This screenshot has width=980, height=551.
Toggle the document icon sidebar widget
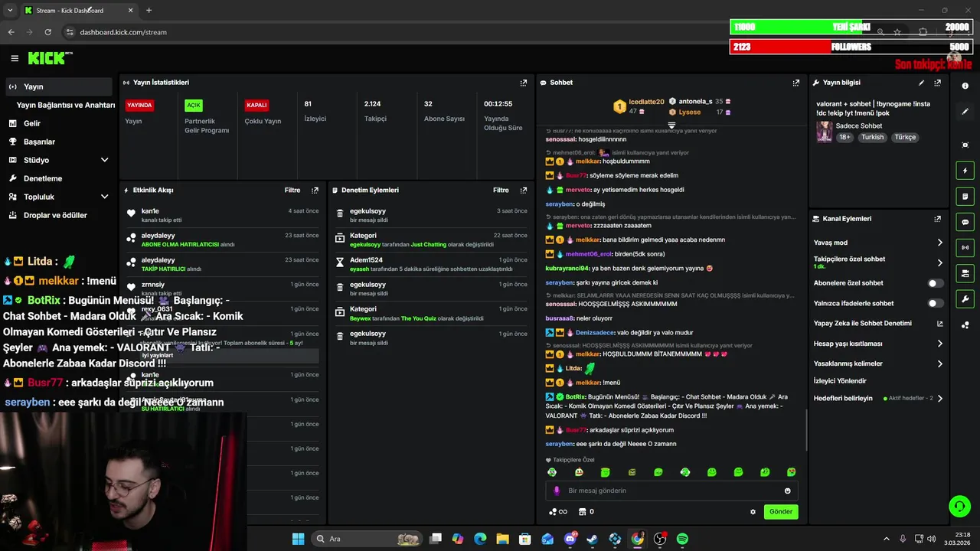[x=965, y=197]
